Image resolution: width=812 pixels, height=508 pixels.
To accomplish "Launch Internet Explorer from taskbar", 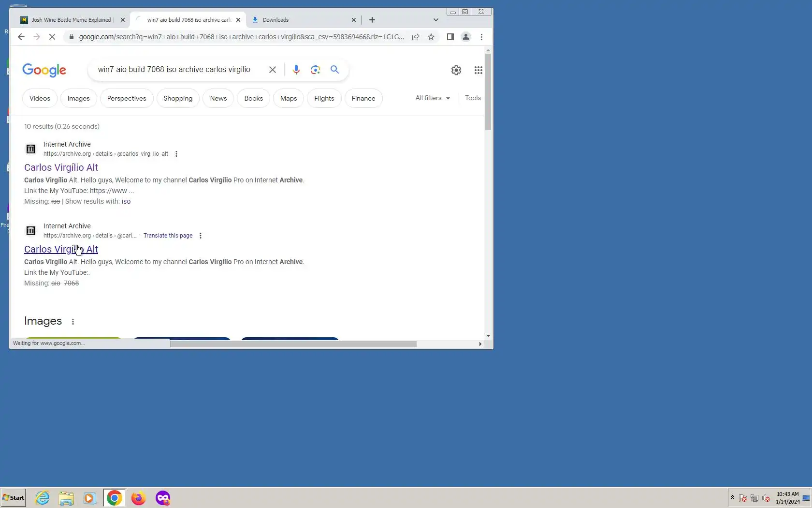I will click(43, 498).
